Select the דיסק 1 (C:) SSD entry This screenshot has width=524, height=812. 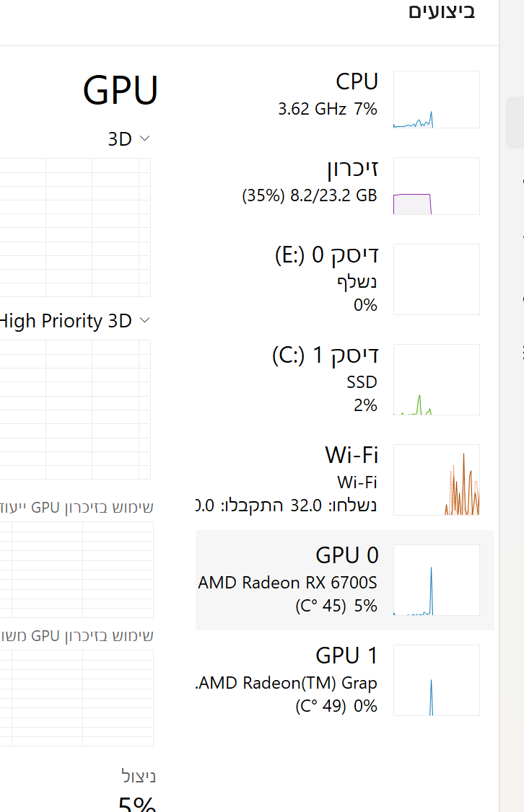point(325,379)
